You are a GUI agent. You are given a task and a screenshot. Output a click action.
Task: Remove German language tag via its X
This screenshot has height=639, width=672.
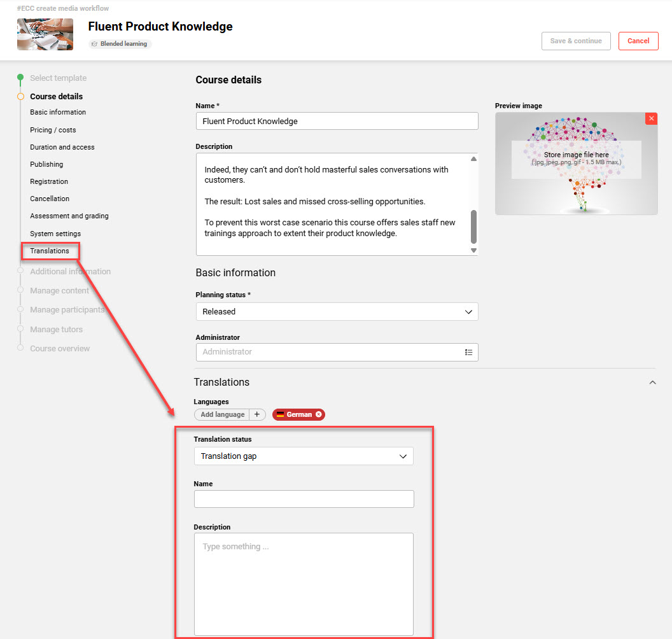[x=318, y=414]
